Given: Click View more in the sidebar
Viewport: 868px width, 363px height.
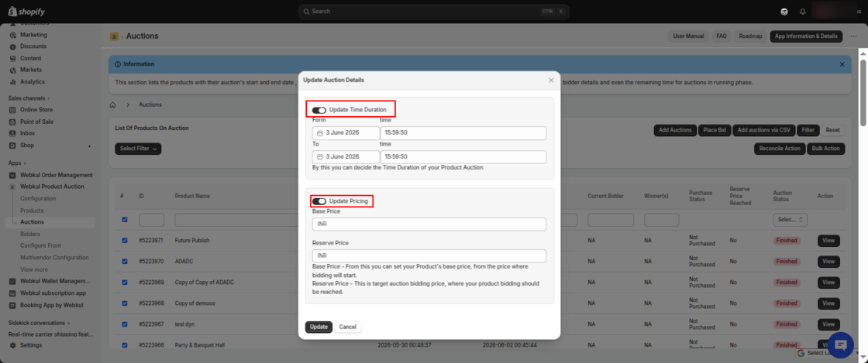Looking at the screenshot, I should pos(34,269).
